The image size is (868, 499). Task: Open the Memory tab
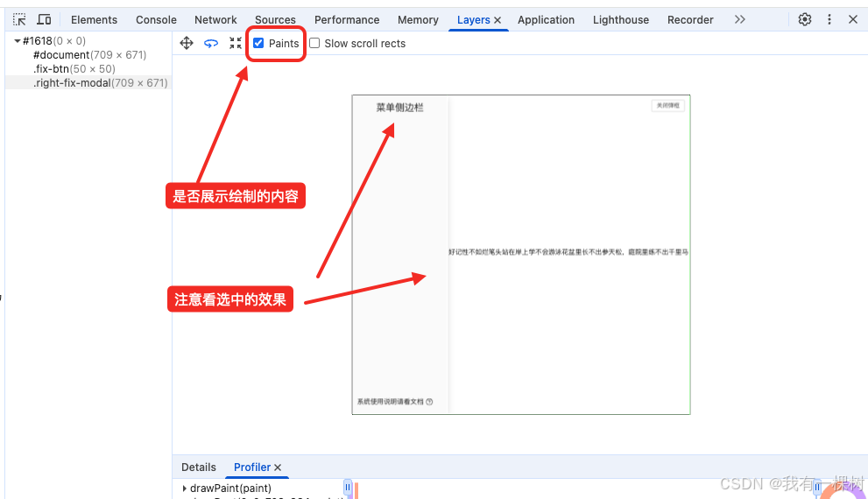click(x=418, y=20)
